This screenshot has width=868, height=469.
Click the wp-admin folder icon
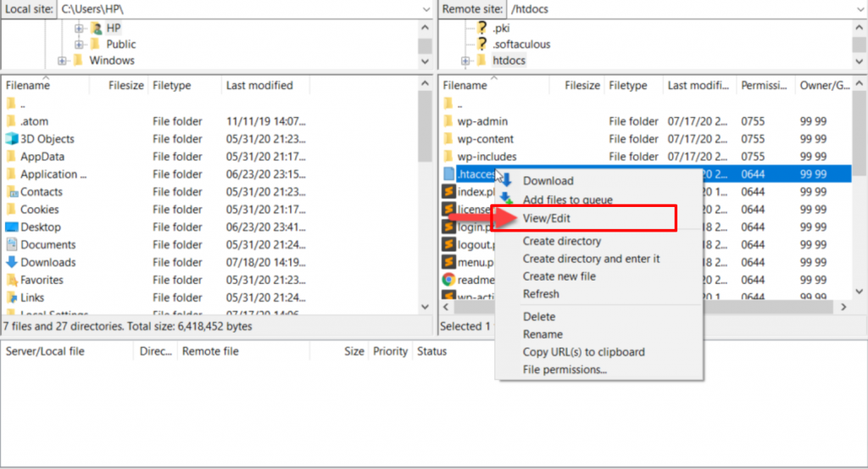click(448, 121)
